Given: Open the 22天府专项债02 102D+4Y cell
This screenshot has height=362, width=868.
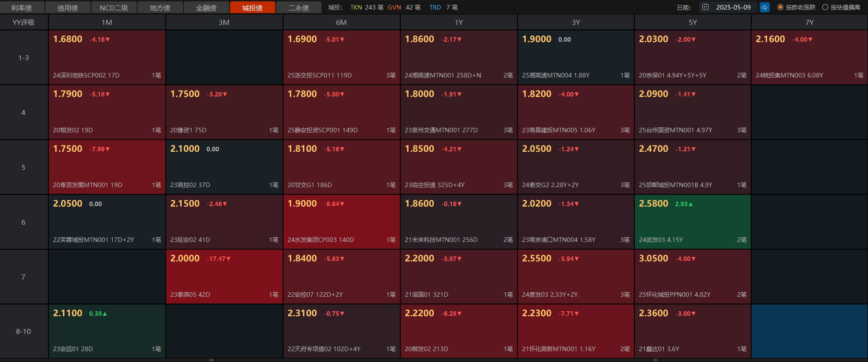Looking at the screenshot, I should click(x=341, y=331).
